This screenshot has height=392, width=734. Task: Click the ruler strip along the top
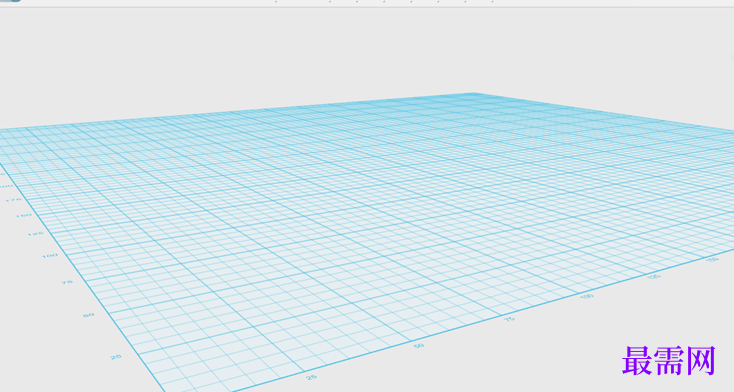(367, 3)
